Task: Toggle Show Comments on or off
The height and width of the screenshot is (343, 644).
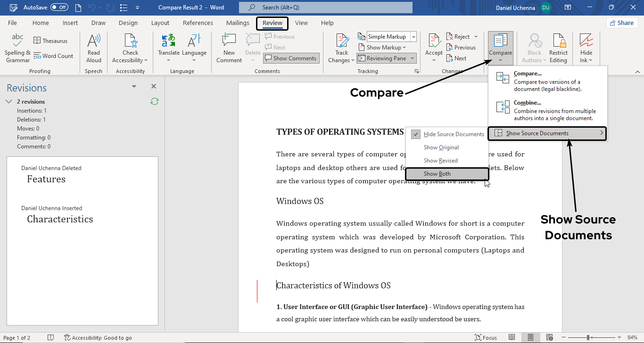Action: (x=291, y=58)
